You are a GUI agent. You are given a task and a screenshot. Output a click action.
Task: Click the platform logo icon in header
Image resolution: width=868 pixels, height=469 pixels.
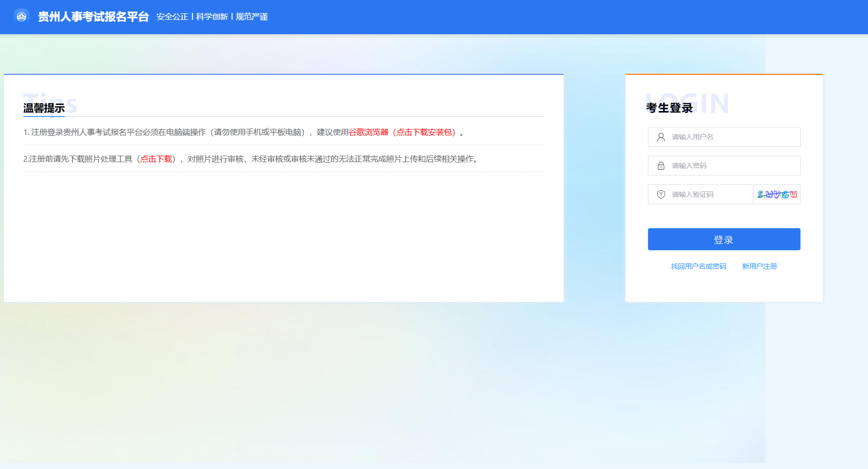pos(21,16)
